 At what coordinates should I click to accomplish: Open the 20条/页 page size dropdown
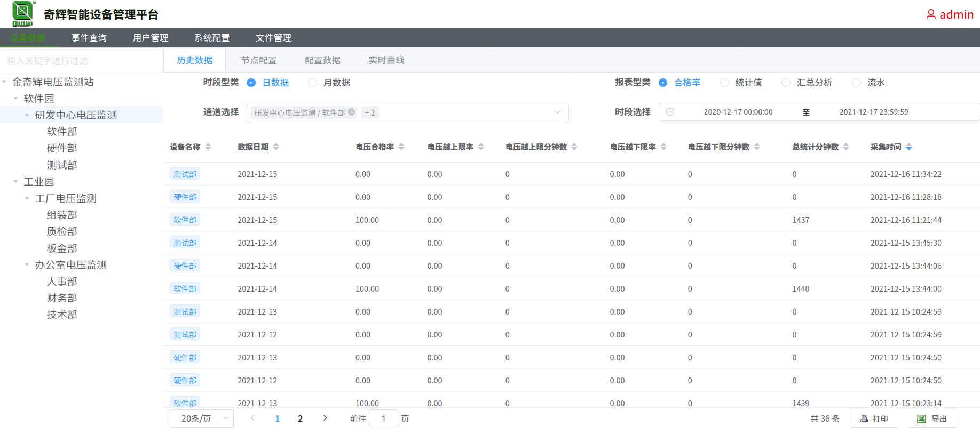pyautogui.click(x=202, y=419)
